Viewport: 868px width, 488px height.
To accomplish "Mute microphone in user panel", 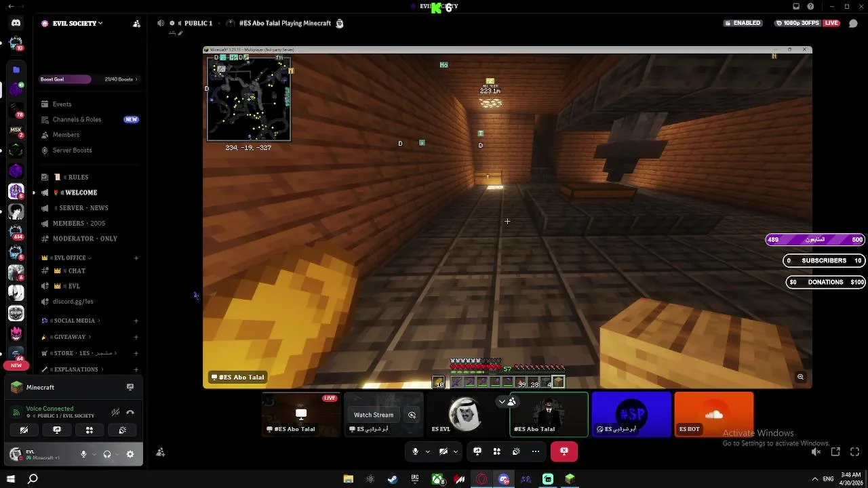I will (x=83, y=454).
